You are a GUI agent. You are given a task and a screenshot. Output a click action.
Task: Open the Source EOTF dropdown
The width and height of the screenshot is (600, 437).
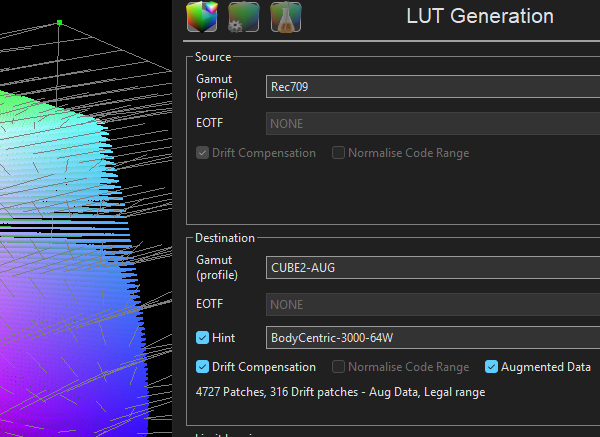click(x=432, y=124)
